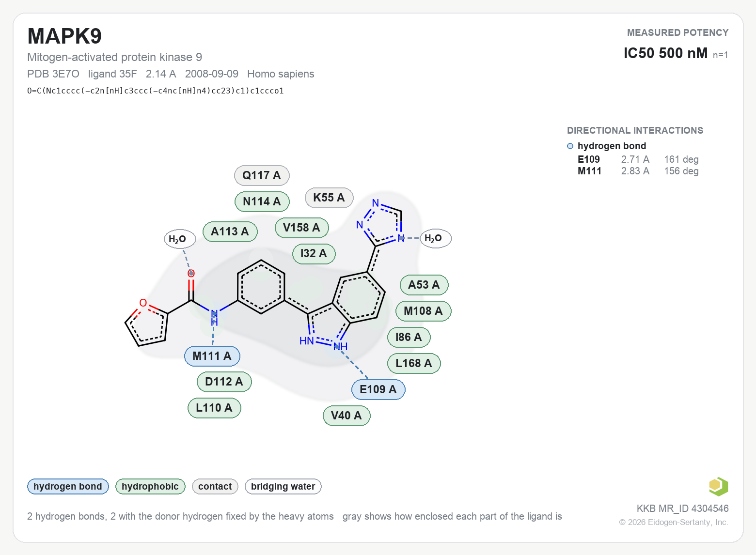Select the V40 A residue label
The image size is (756, 555).
pos(346,416)
